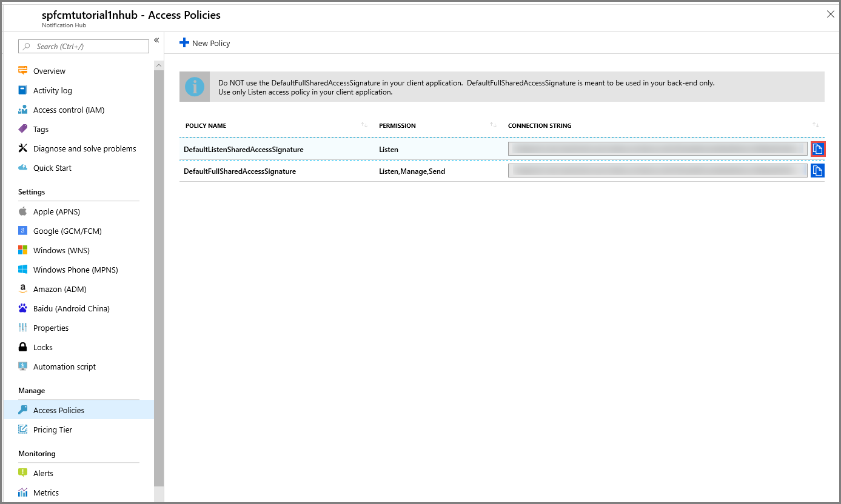Viewport: 841px width, 504px height.
Task: Select the DefaultFullSharedAccessSignature policy name
Action: [x=240, y=171]
